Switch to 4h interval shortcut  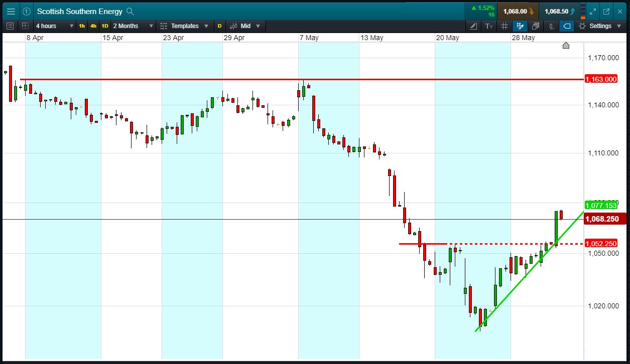click(x=93, y=26)
